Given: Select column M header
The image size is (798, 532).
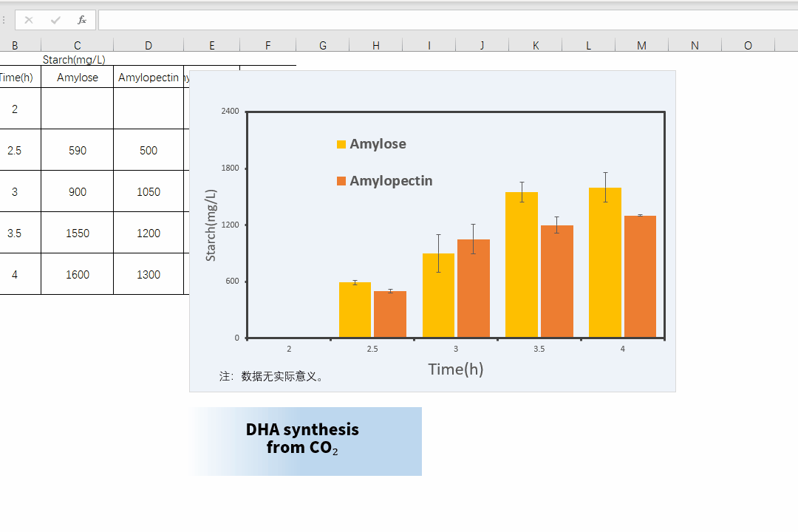Looking at the screenshot, I should [641, 45].
